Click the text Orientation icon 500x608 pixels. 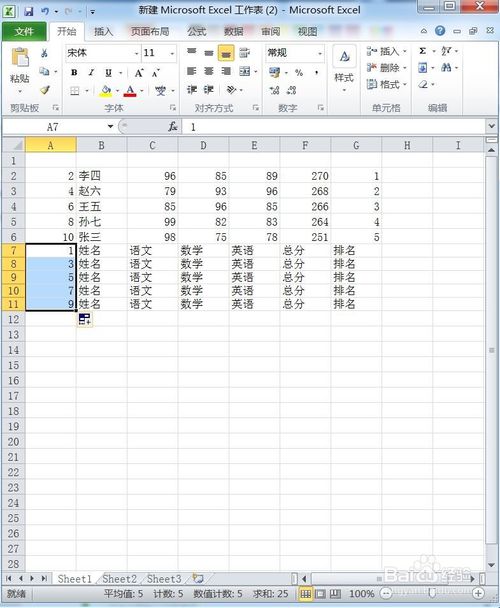tap(231, 90)
